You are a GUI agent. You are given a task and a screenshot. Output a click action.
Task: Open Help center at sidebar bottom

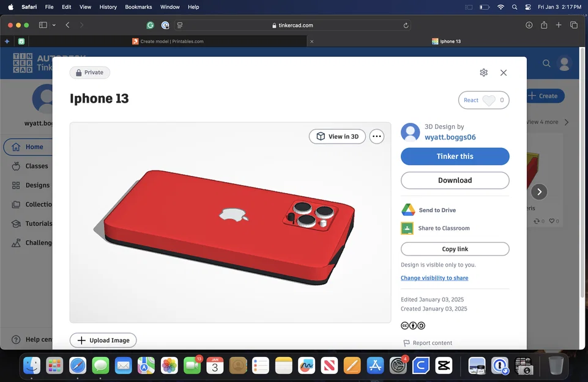pos(32,339)
